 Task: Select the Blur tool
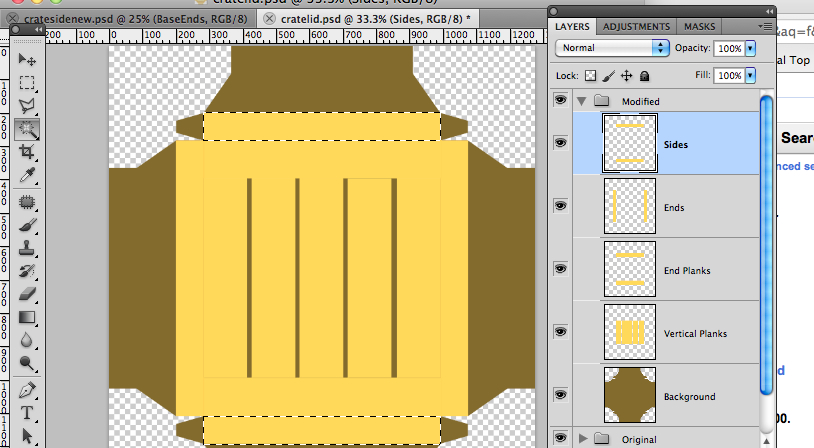click(x=27, y=341)
